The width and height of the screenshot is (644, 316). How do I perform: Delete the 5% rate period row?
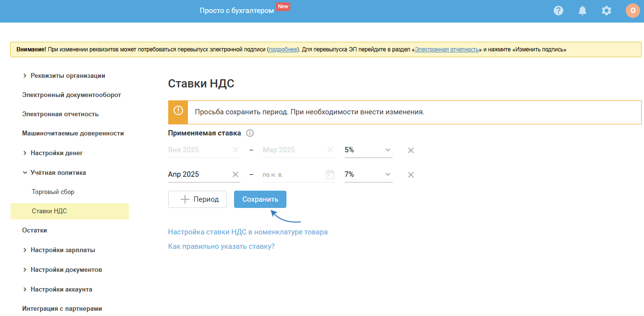point(411,150)
